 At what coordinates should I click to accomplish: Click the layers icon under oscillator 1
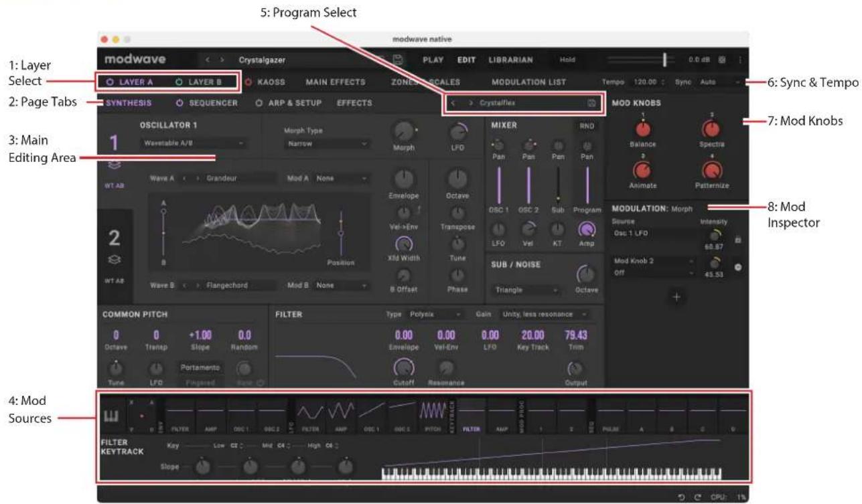tap(114, 165)
